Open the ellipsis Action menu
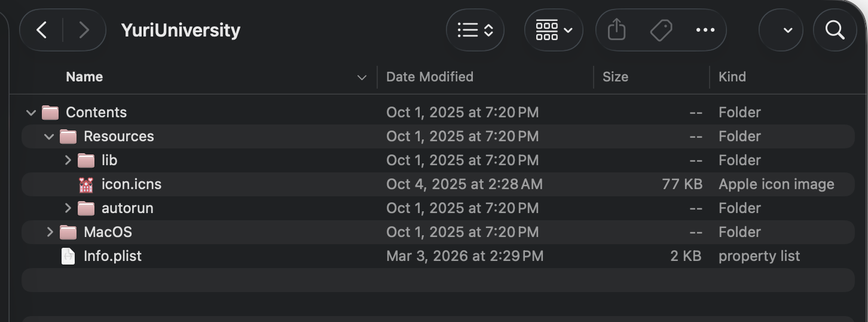Screen dimensions: 868x322 [x=705, y=30]
